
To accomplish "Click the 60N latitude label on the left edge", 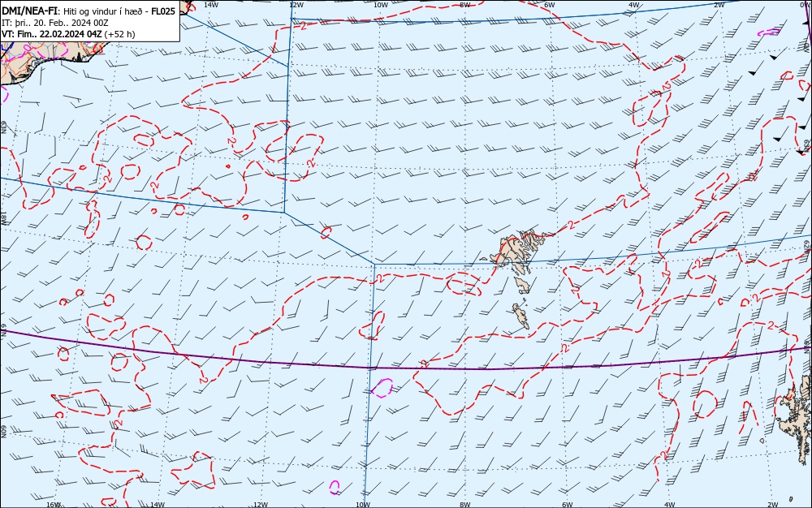I will pos(3,432).
